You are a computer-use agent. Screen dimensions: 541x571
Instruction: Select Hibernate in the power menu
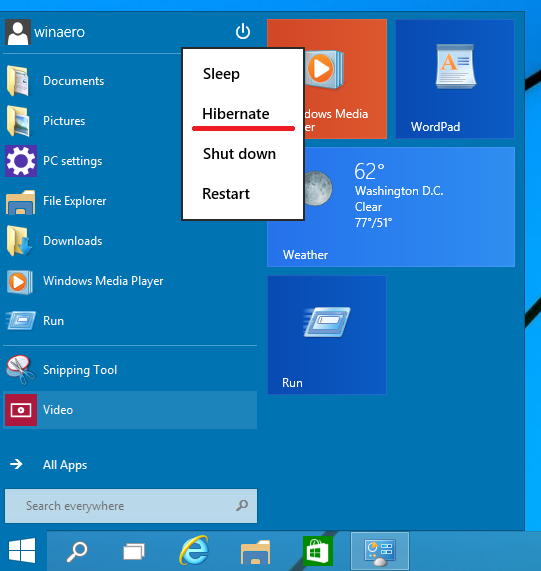236,114
